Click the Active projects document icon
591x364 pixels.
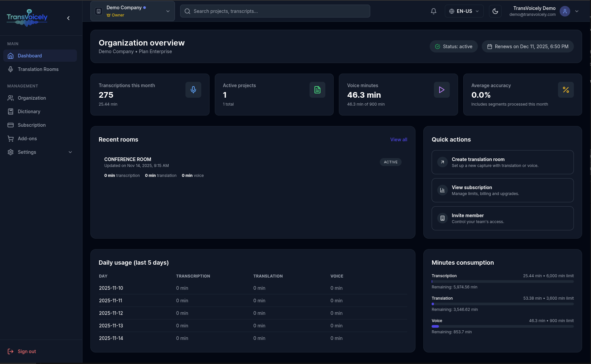click(x=317, y=90)
